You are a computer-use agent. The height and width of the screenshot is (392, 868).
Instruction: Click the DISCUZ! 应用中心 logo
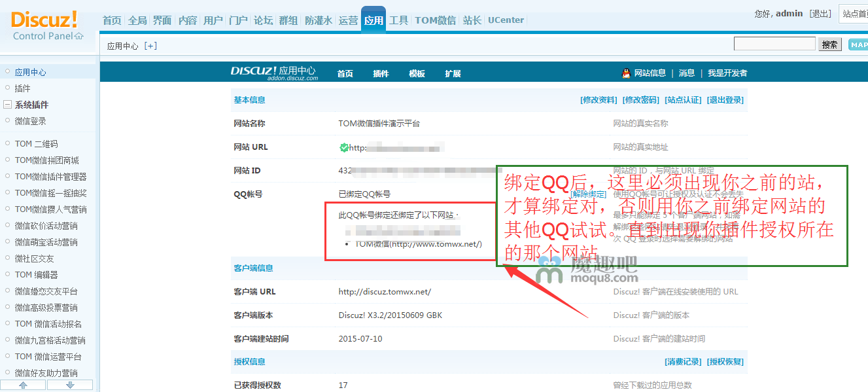coord(273,73)
